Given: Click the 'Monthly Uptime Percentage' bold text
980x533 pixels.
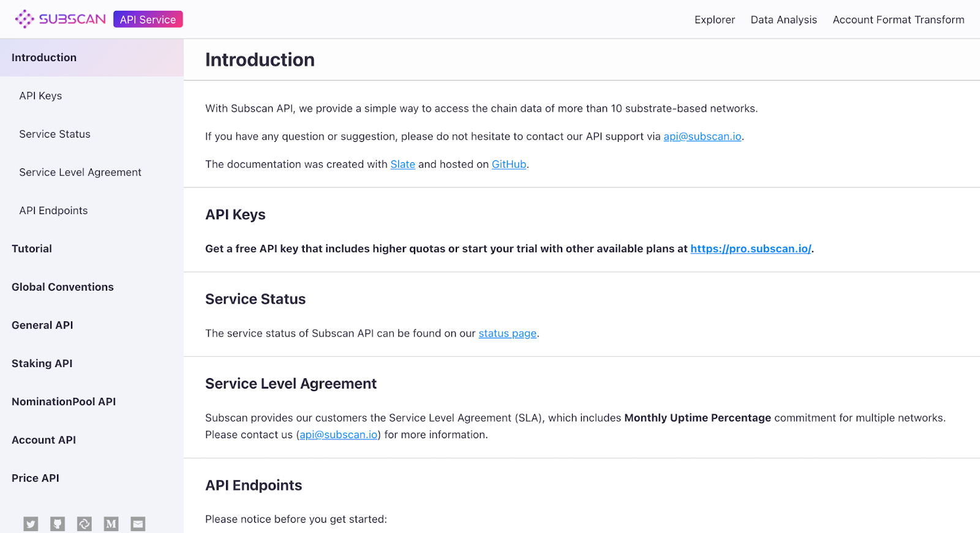Looking at the screenshot, I should 698,418.
